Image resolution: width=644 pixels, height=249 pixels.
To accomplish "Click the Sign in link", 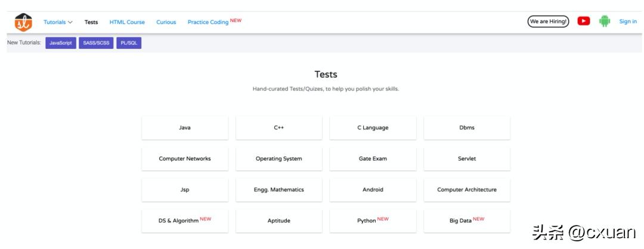I will [628, 21].
